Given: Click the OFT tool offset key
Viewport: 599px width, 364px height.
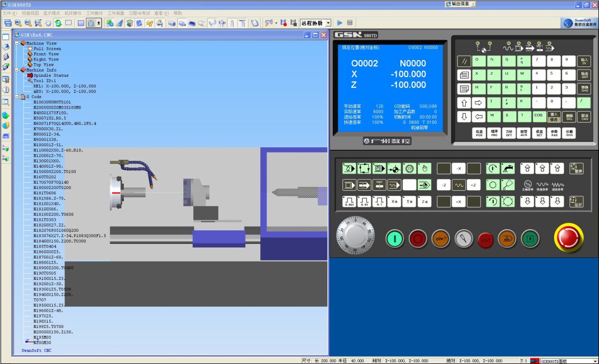Looking at the screenshot, I should coord(509,133).
